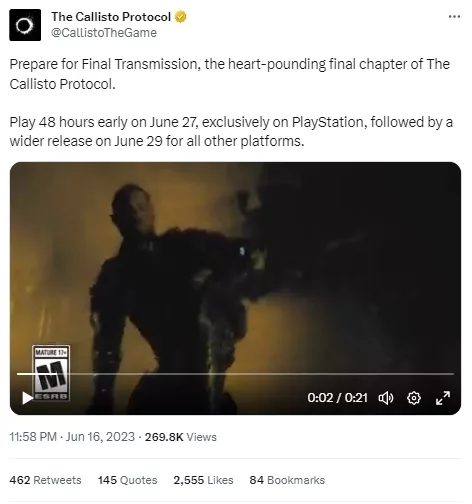Mute the video using the speaker icon
This screenshot has height=504, width=472.
pyautogui.click(x=386, y=398)
